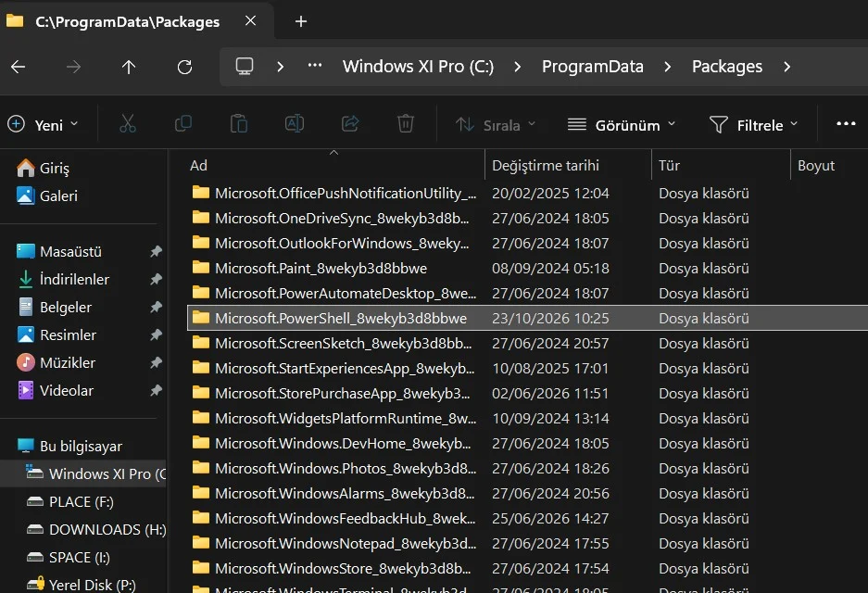Open the toolbar's three-dot more options menu
The height and width of the screenshot is (593, 868).
click(846, 124)
